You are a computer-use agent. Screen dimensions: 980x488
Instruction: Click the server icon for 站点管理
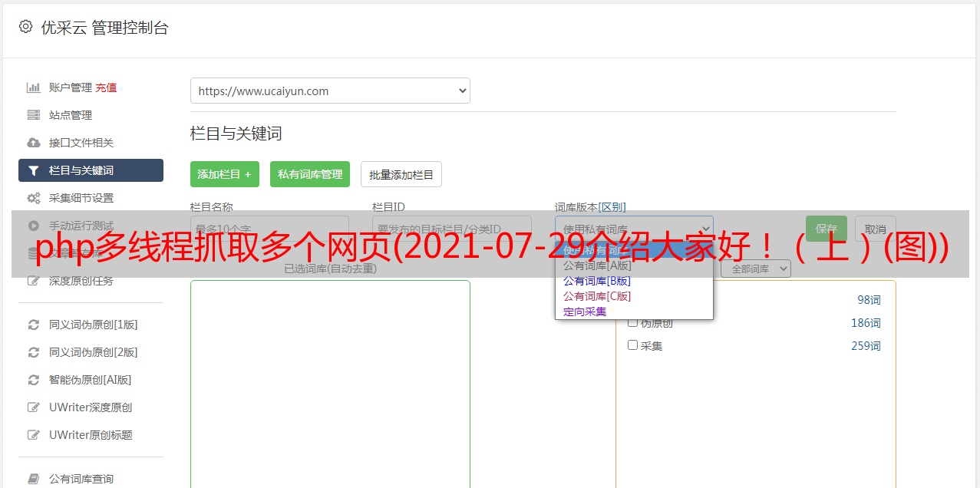coord(33,115)
